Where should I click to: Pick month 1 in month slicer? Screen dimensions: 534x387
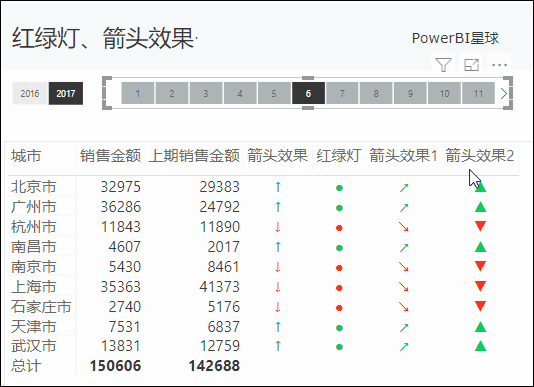click(x=138, y=93)
